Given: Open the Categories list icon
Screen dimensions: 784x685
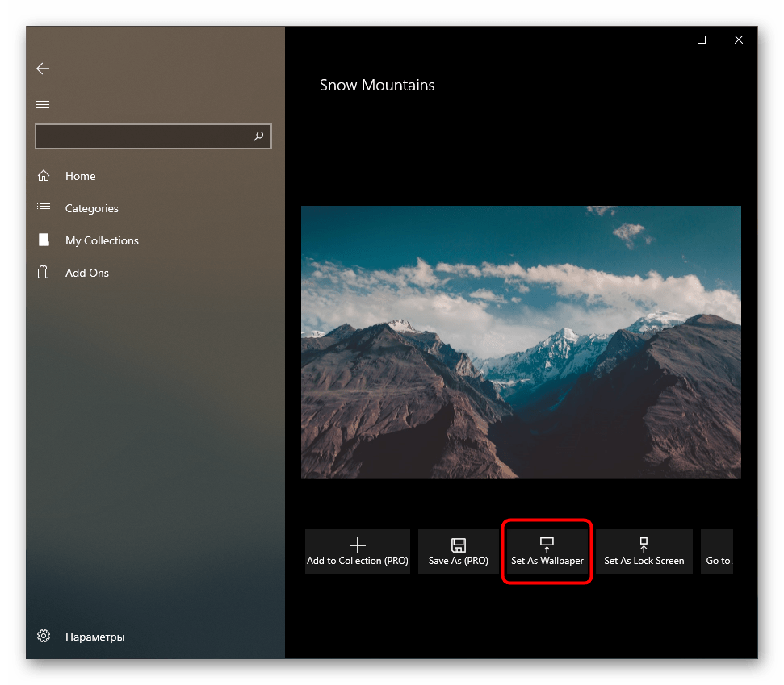Looking at the screenshot, I should click(x=44, y=208).
